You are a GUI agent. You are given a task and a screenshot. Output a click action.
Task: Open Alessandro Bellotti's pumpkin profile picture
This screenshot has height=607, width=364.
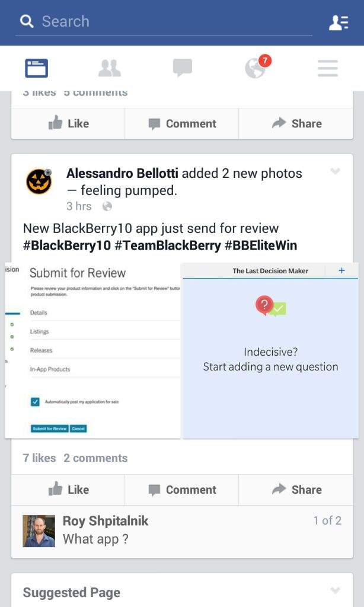tap(39, 181)
